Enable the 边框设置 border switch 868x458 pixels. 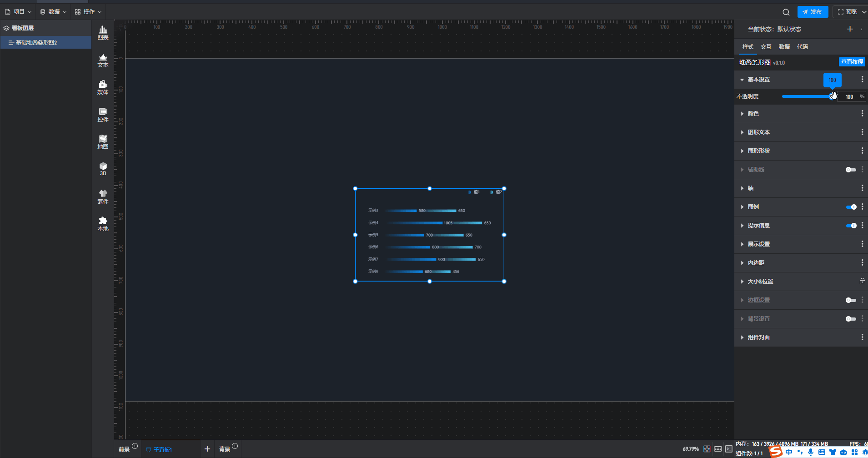point(851,300)
